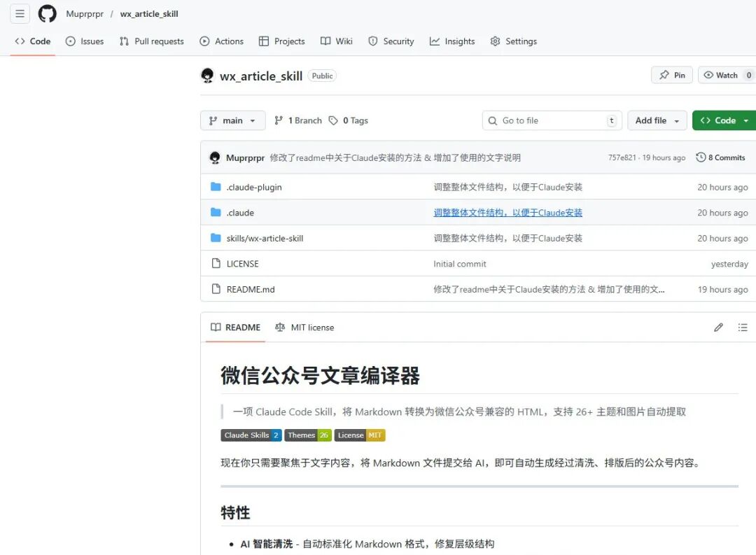Open the commit message in the README.md row
Image resolution: width=756 pixels, height=555 pixels.
coord(549,289)
